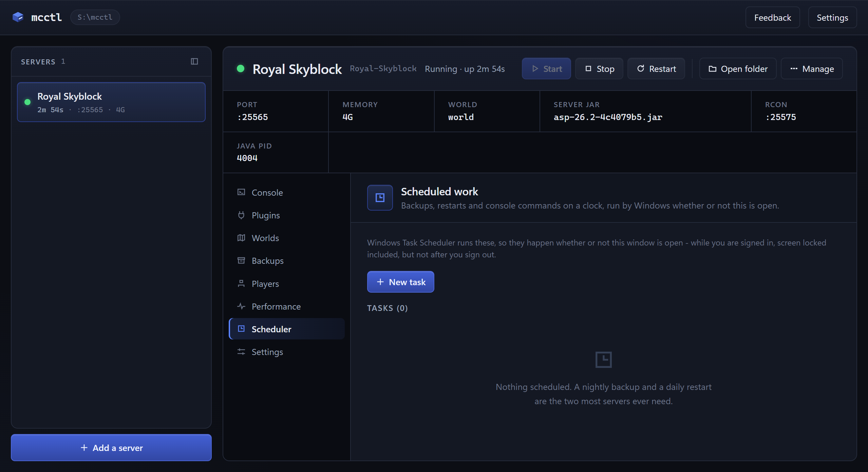Click the world name value
Viewport: 868px width, 472px height.
[x=461, y=117]
